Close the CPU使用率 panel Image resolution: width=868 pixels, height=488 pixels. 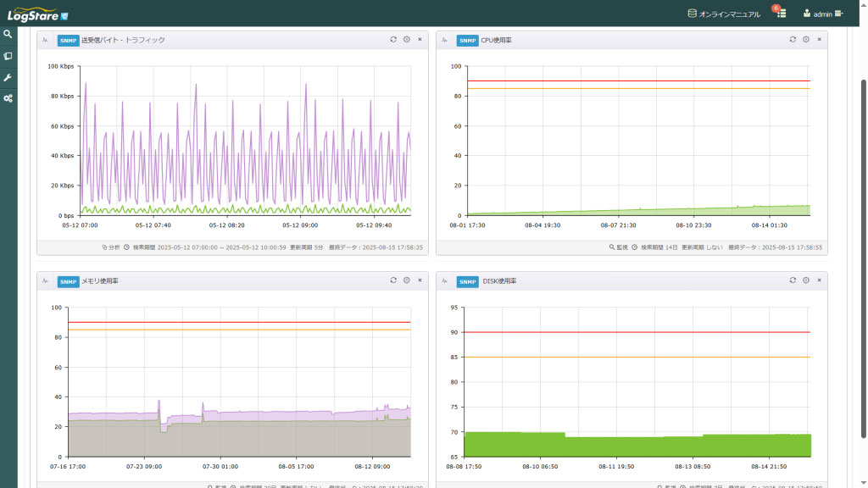820,39
